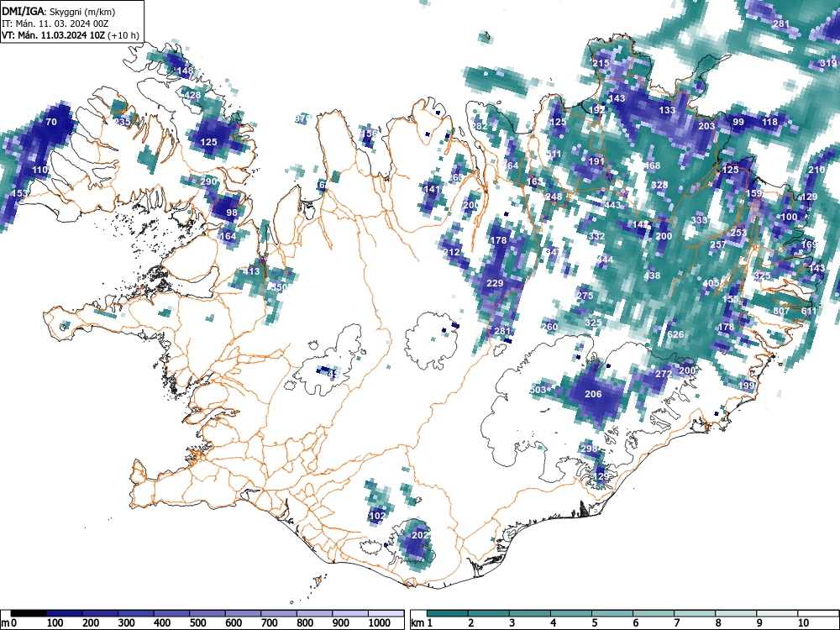Click the visibility value 319 on the map
The width and height of the screenshot is (840, 630).
coord(828,63)
